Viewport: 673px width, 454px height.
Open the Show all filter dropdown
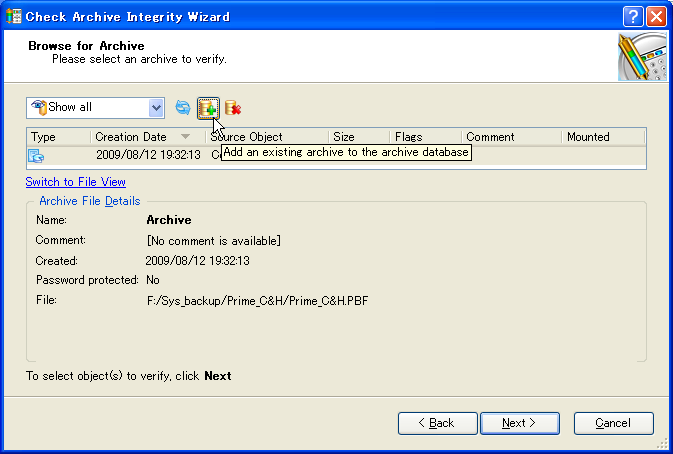[x=156, y=108]
